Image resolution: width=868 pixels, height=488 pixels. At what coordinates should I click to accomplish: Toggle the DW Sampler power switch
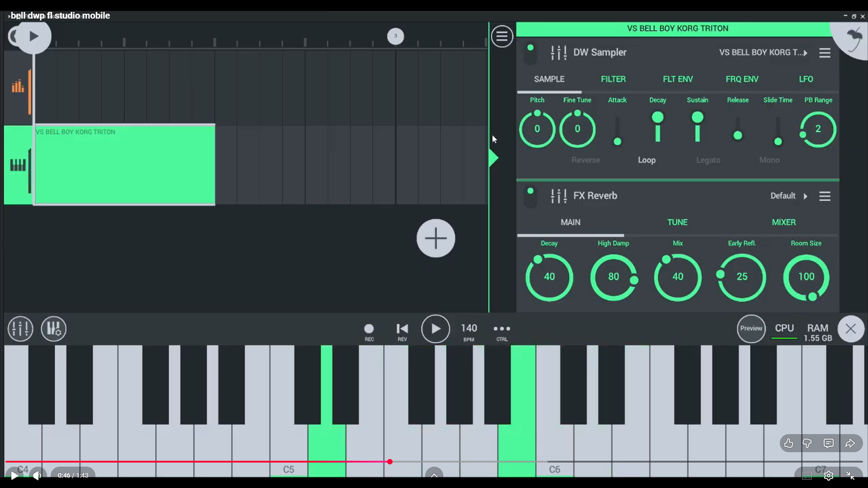[530, 53]
